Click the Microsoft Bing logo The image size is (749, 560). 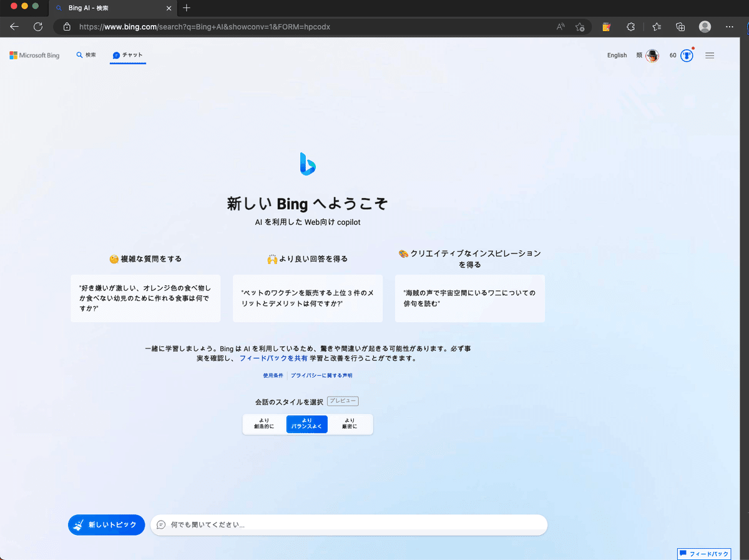(x=34, y=56)
